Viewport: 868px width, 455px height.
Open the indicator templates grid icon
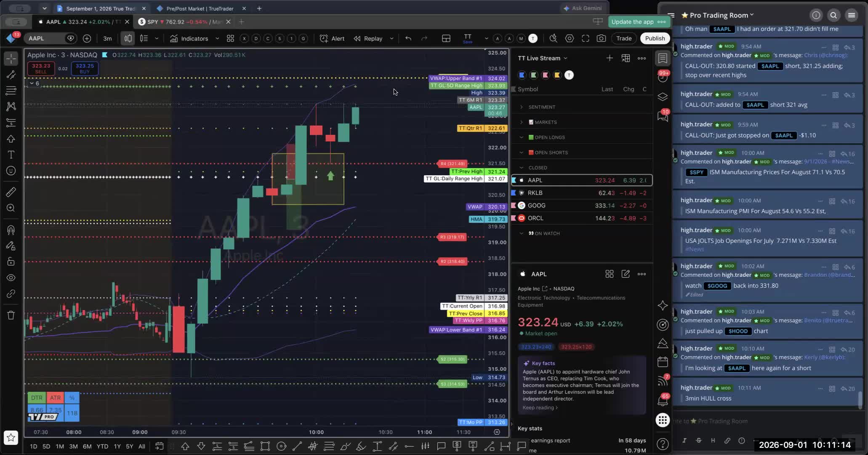[x=230, y=38]
